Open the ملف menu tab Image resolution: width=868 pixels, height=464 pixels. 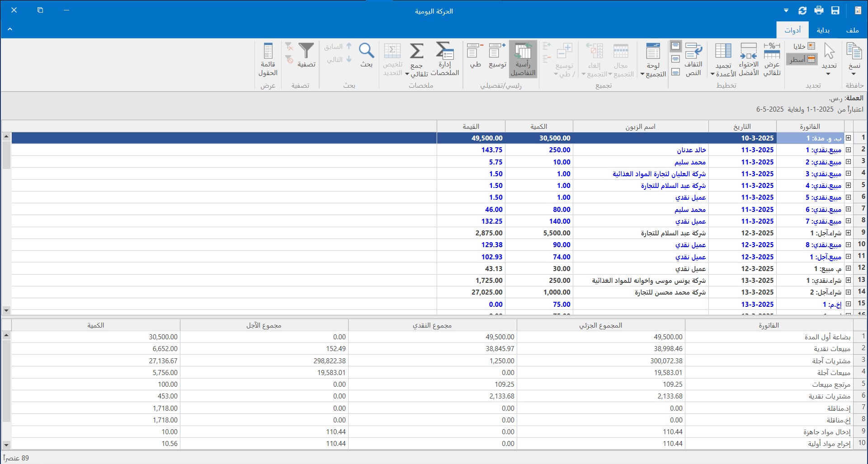click(852, 30)
